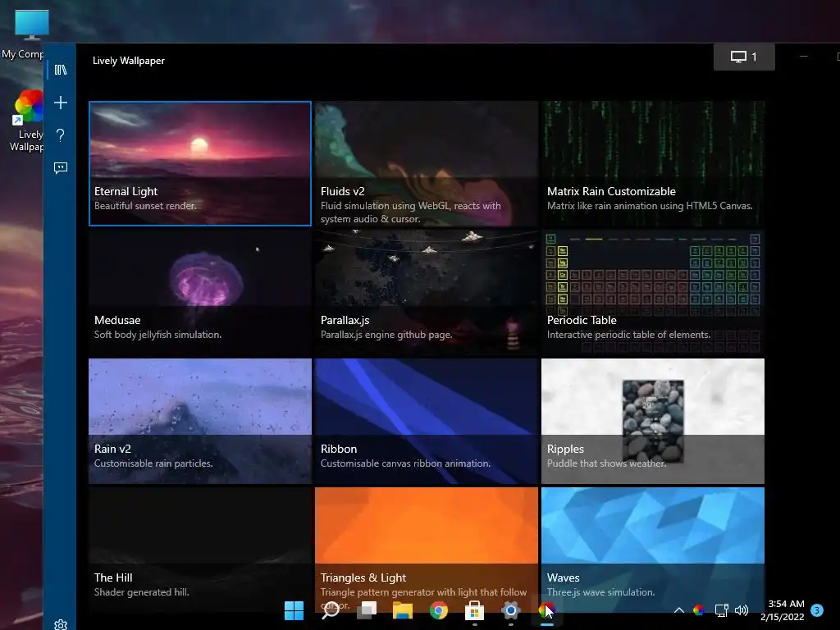Viewport: 840px width, 630px height.
Task: Select the Matrix Rain Customizable wallpaper
Action: 653,163
